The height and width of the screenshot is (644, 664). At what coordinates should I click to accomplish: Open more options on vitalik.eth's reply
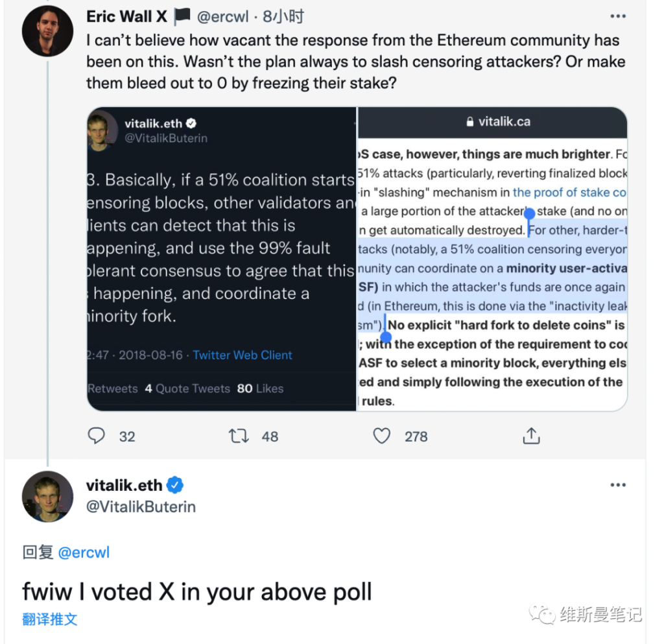pos(618,485)
